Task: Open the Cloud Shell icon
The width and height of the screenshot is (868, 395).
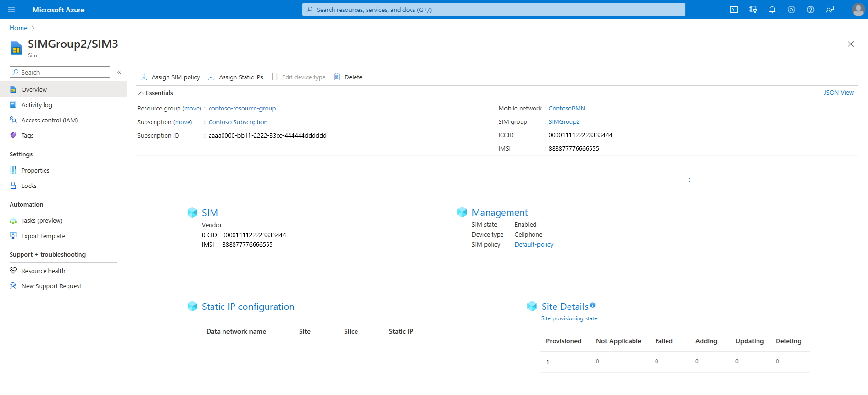Action: tap(734, 10)
